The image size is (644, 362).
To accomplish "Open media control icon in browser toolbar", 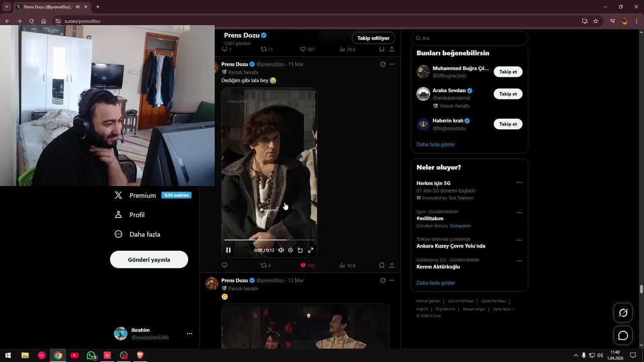I will coord(612,21).
